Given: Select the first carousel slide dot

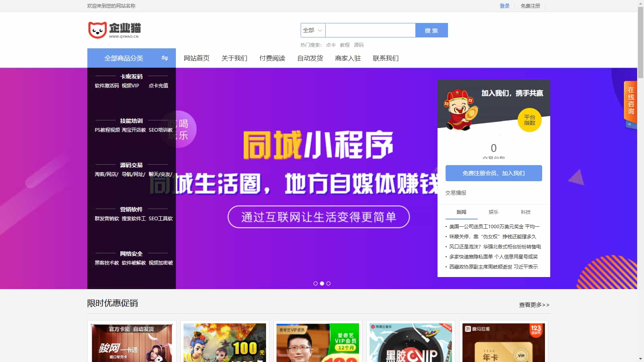Looking at the screenshot, I should [x=316, y=283].
